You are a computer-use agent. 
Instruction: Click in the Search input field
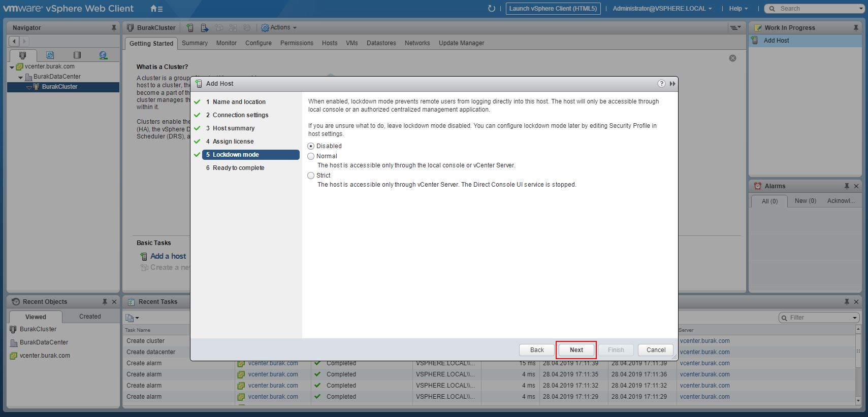[816, 9]
